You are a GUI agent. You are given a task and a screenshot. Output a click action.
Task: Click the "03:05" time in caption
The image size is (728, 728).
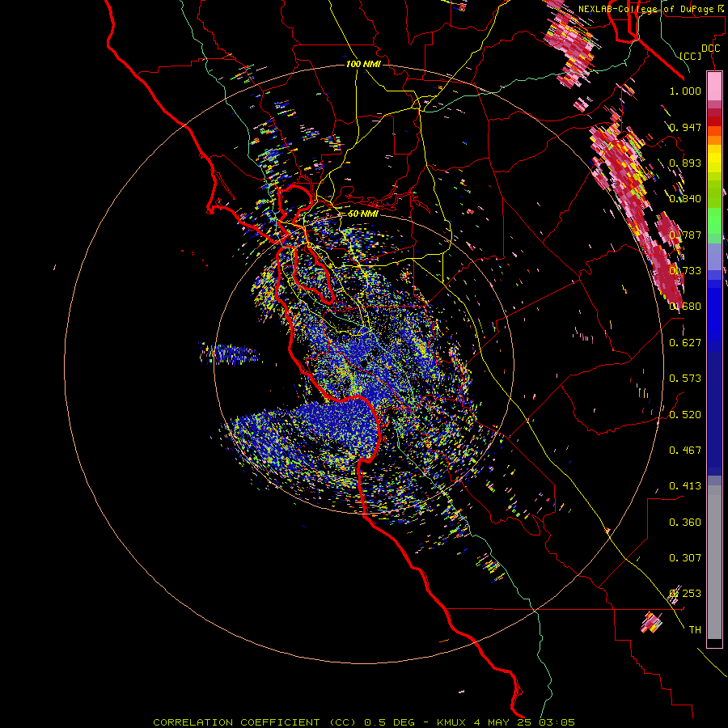tap(557, 722)
